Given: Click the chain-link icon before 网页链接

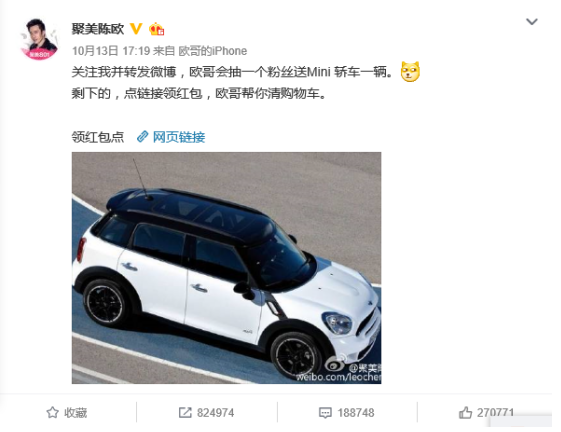Looking at the screenshot, I should 142,137.
